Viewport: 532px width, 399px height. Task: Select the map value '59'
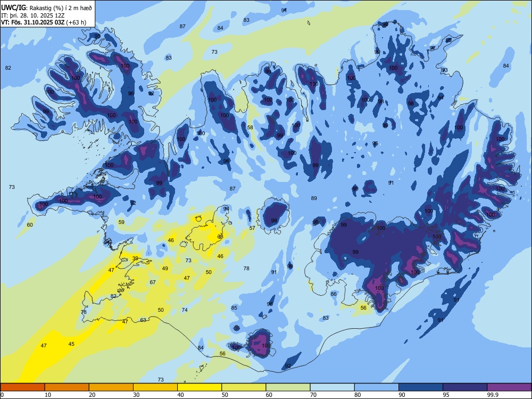(x=121, y=222)
